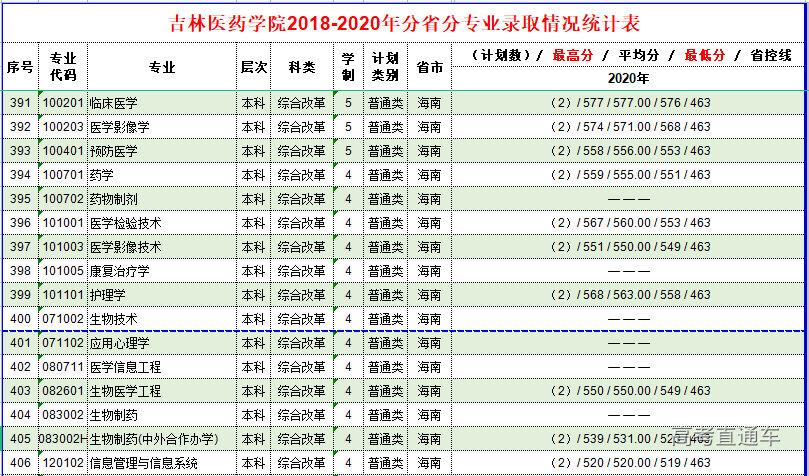Screen dimensions: 809x476
Task: Select cell with major 护理学
Action: 162,294
